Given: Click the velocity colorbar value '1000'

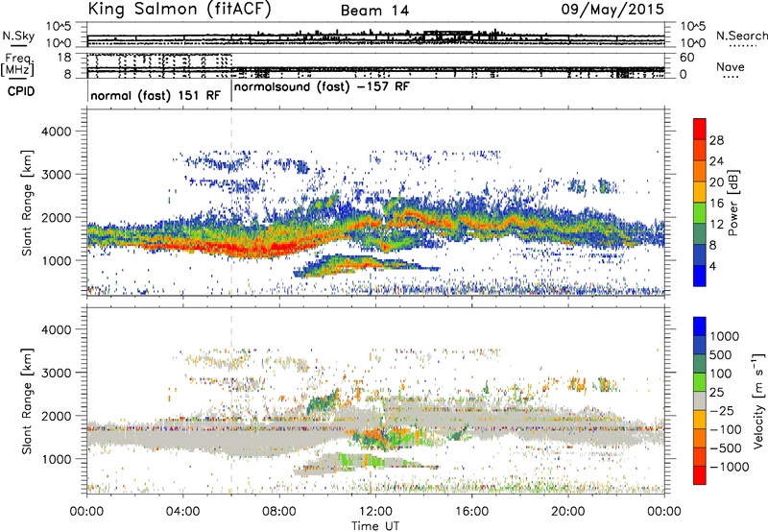Looking at the screenshot, I should click(724, 336).
